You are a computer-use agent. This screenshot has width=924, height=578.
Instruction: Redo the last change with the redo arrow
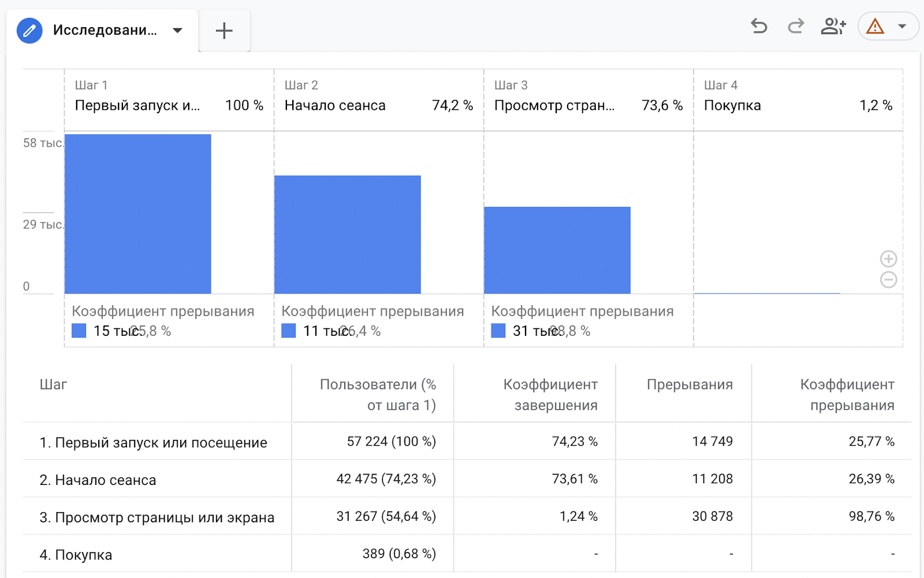pyautogui.click(x=795, y=27)
